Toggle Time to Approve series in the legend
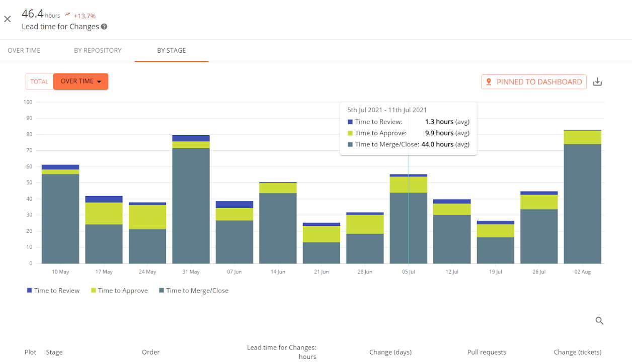Viewport: 632px width, 364px height. pyautogui.click(x=119, y=291)
